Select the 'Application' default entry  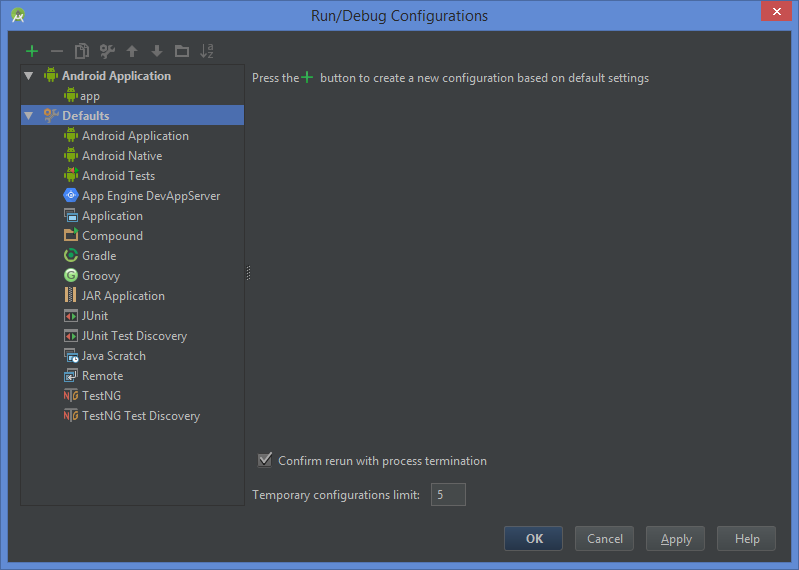point(113,216)
